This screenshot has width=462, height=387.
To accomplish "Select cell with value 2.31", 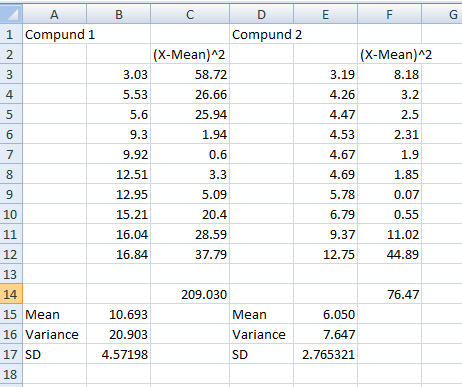I will (390, 134).
